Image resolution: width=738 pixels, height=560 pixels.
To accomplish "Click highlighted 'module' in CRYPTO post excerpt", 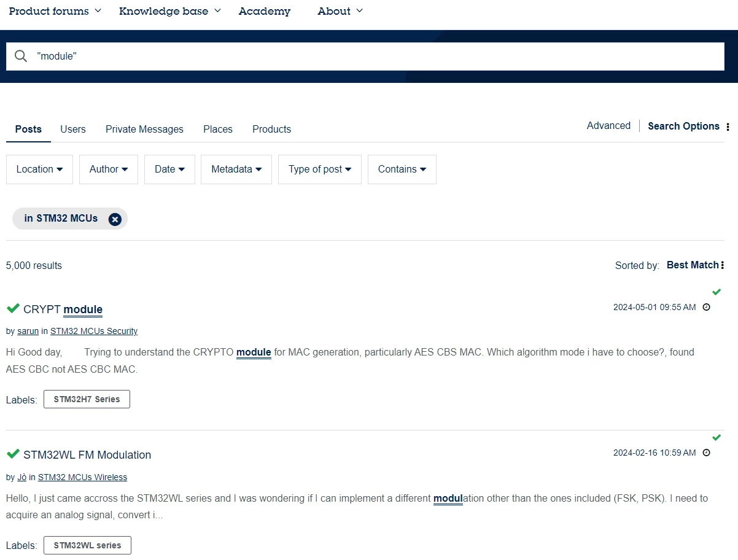I will click(254, 352).
